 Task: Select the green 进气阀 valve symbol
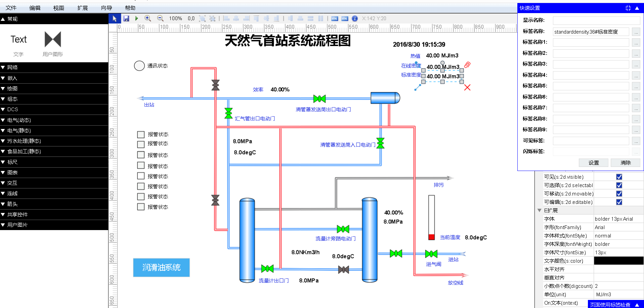coord(431,254)
